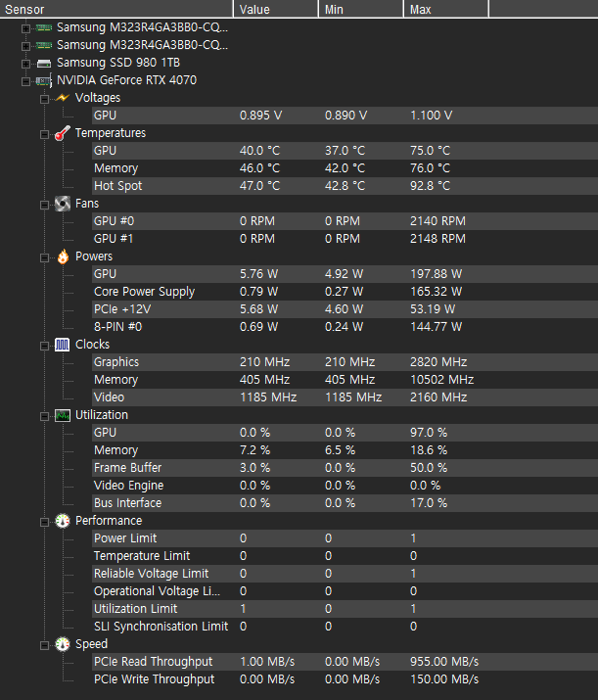
Task: Click the 955.00 MB/s read throughput value
Action: (444, 662)
